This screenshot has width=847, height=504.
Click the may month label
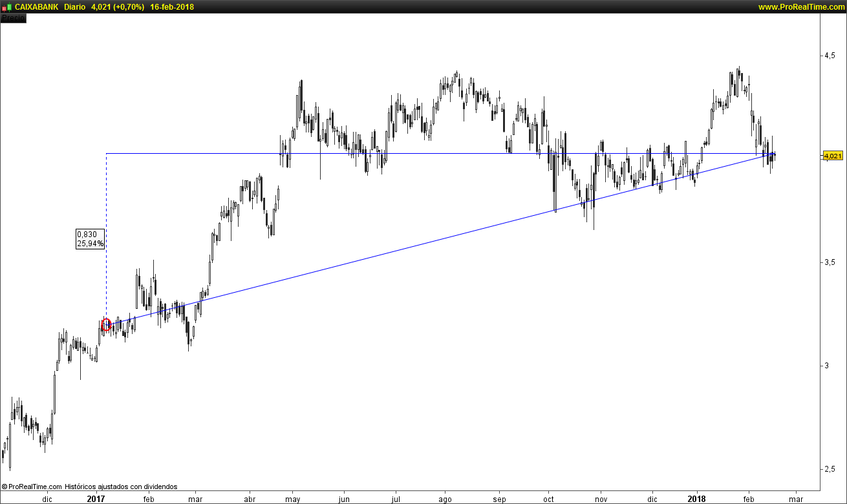pyautogui.click(x=293, y=499)
